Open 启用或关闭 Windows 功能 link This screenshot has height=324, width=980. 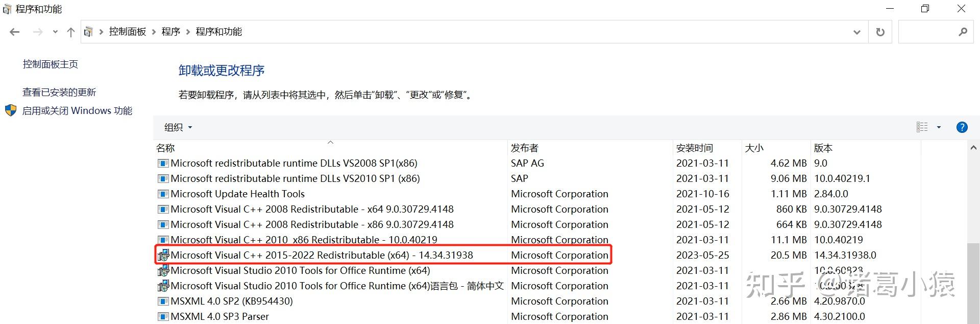[78, 111]
